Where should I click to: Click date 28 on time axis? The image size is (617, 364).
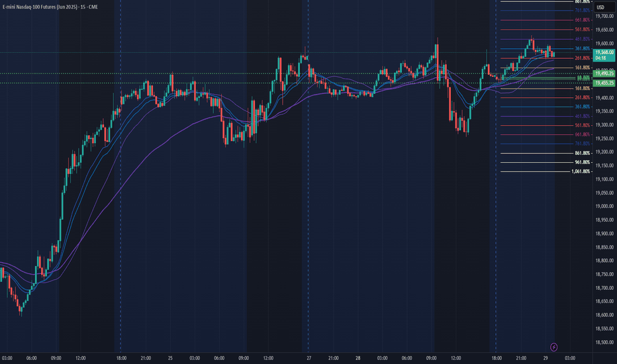pyautogui.click(x=357, y=358)
